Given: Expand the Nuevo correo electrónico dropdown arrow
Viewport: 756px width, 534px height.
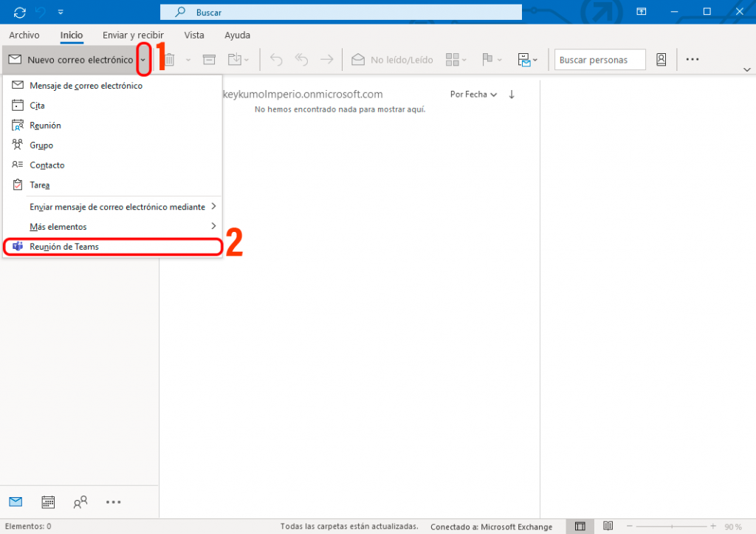Looking at the screenshot, I should tap(144, 59).
